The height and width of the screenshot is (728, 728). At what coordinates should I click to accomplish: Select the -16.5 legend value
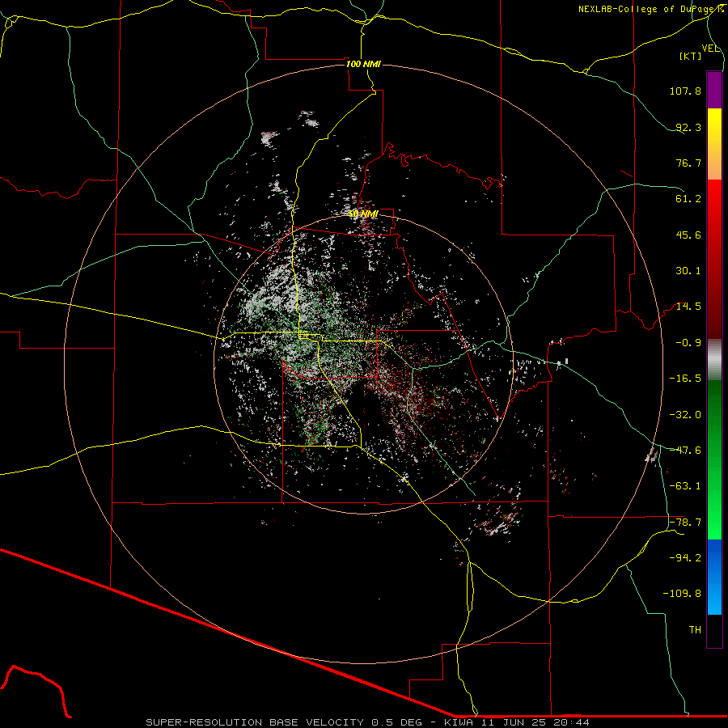685,379
